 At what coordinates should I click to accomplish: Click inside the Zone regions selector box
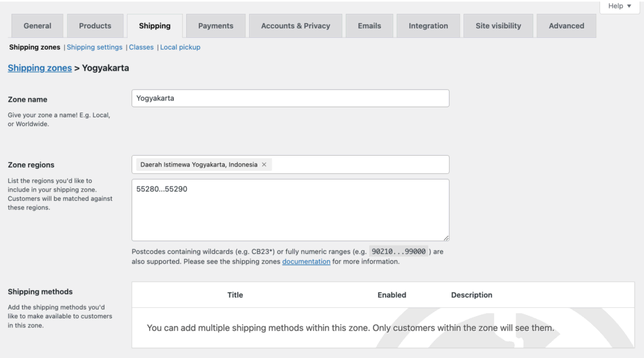[x=358, y=165]
